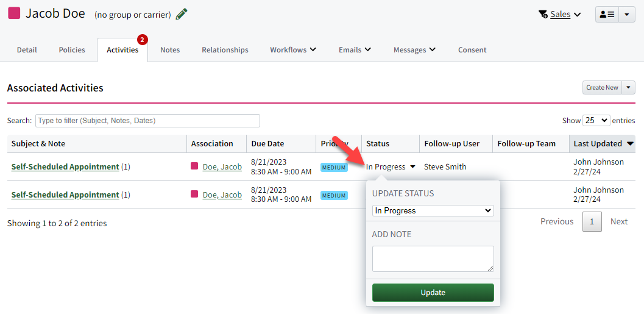Click the MEDIUM priority badge in first row
644x314 pixels.
(334, 167)
